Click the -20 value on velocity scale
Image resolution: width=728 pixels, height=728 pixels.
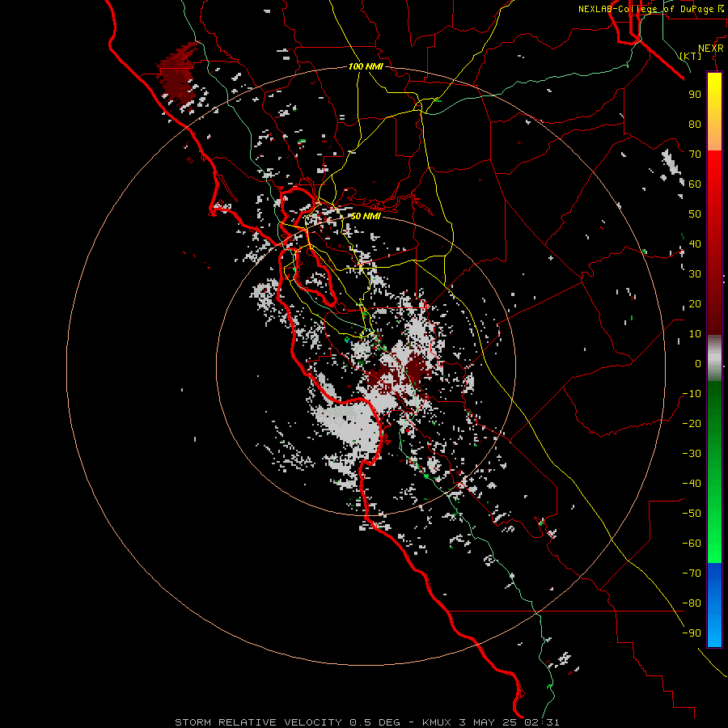pyautogui.click(x=692, y=423)
